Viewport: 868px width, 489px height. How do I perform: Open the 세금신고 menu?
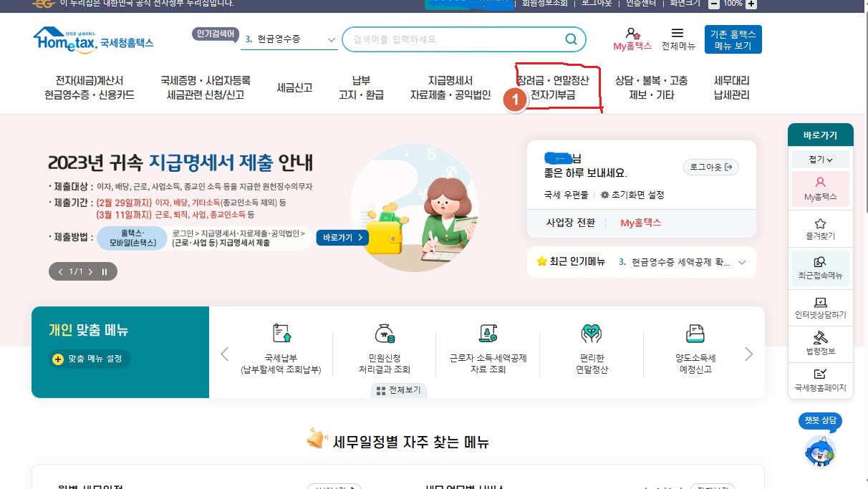click(294, 87)
